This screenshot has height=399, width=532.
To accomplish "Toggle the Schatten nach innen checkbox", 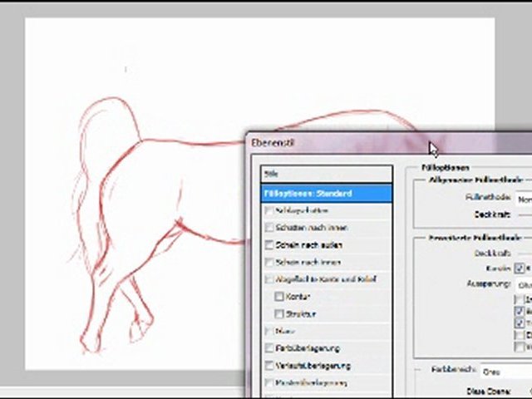I will pos(268,228).
